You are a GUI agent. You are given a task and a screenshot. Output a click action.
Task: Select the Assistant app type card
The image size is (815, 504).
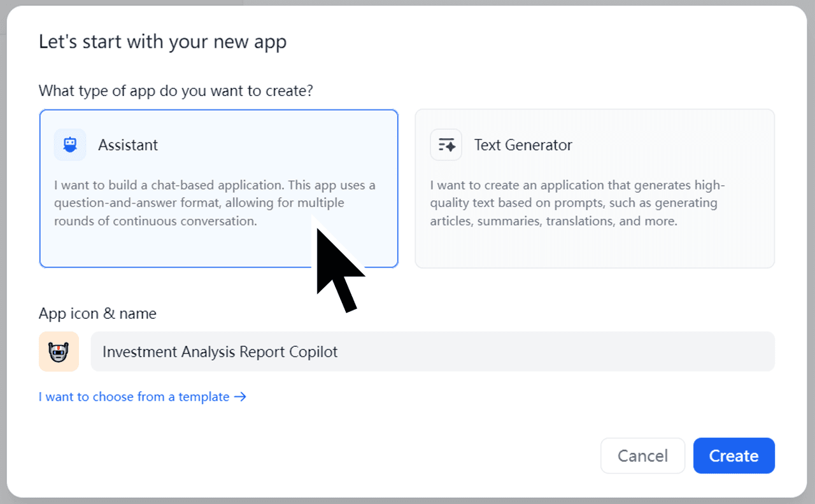218,248
